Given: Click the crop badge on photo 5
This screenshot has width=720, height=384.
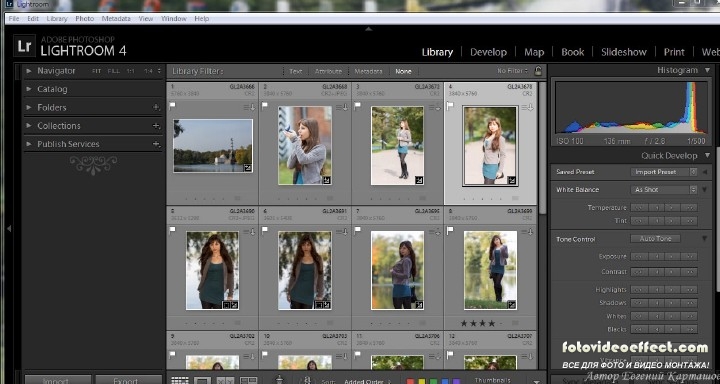Looking at the screenshot, I should pyautogui.click(x=227, y=305).
